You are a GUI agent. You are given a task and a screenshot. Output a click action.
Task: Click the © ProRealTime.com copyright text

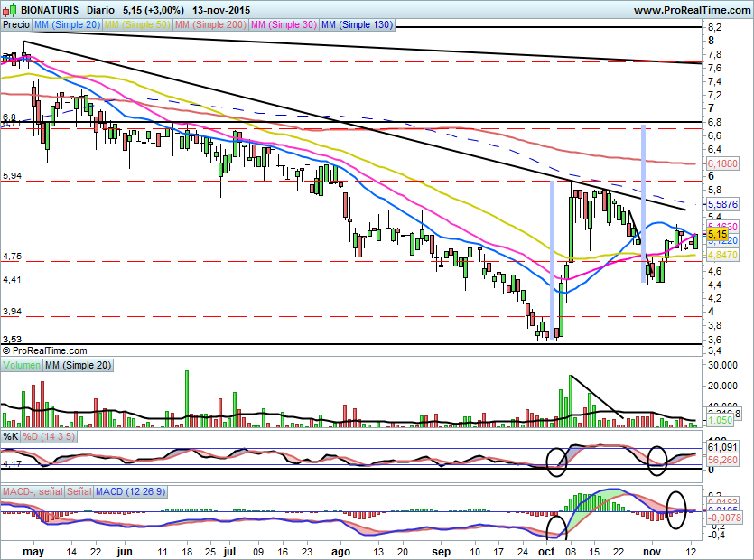pyautogui.click(x=45, y=350)
